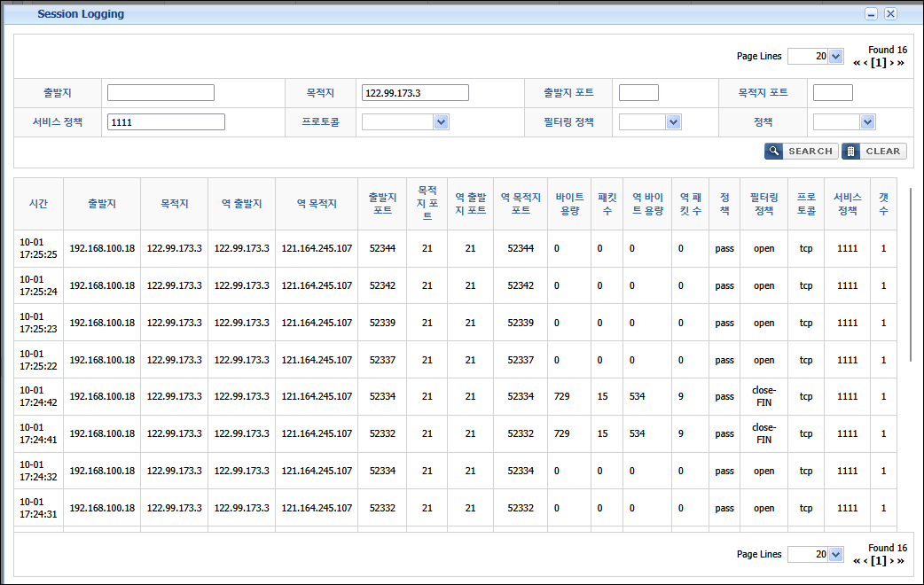924x585 pixels.
Task: Go to the last page using top »
Action: click(901, 63)
